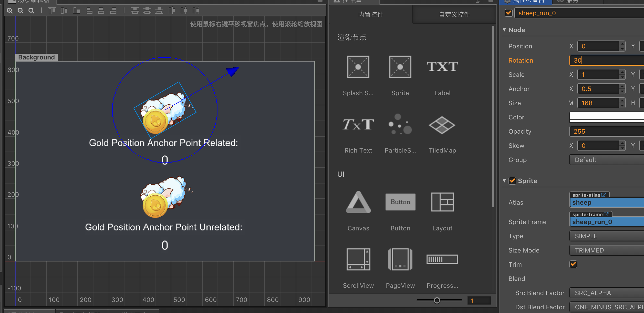
Task: Select the Label TXT control icon
Action: (x=442, y=67)
